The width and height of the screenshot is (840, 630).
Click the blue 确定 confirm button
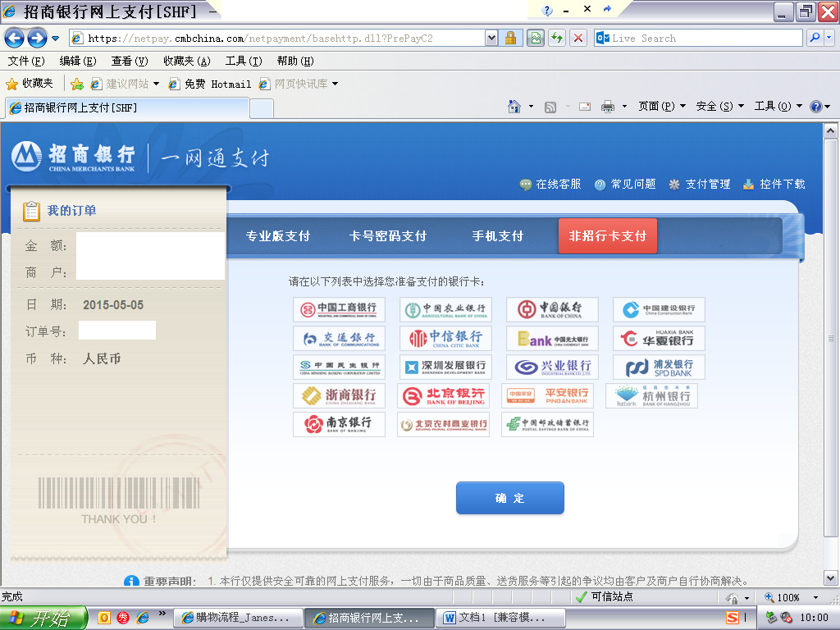[x=510, y=498]
